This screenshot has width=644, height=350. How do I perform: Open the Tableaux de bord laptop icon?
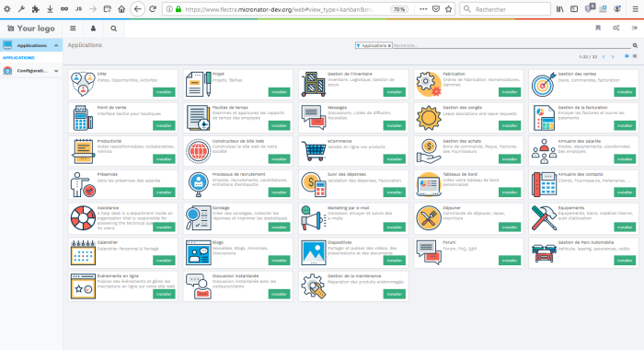(x=429, y=184)
